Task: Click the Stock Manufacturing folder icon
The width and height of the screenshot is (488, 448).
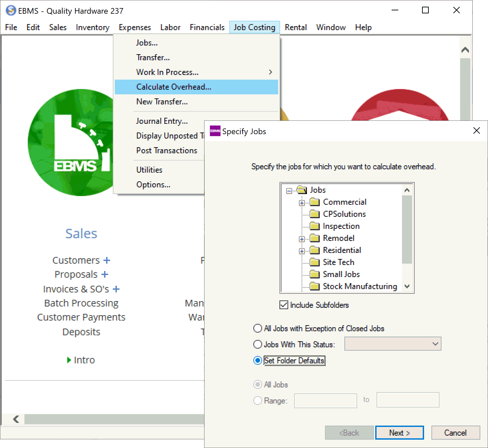Action: pos(314,286)
